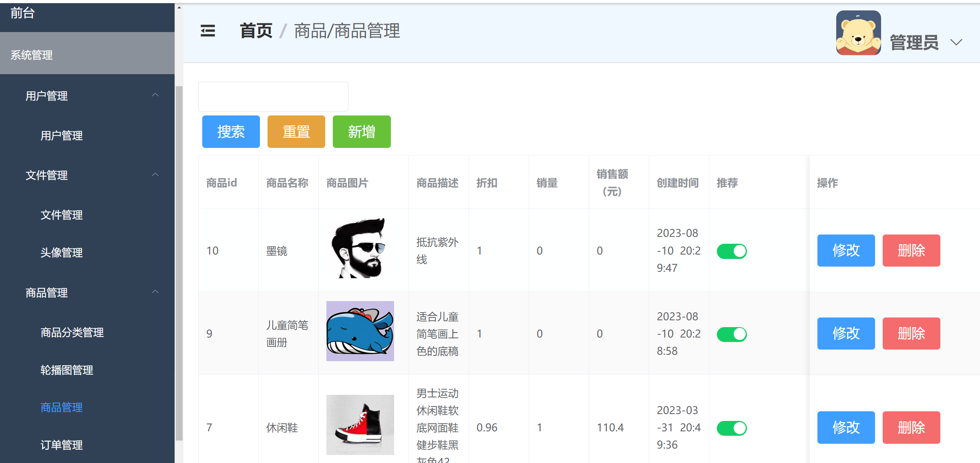Click the whale image for 儿童简笔画册

tap(359, 331)
